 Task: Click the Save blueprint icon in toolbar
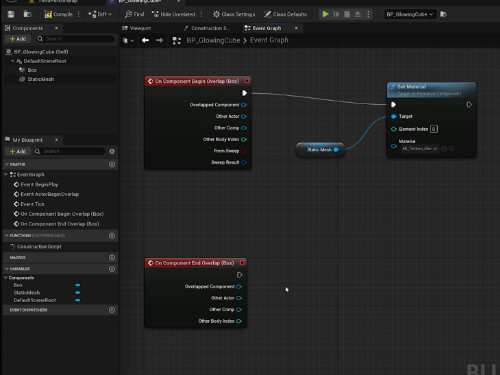(11, 14)
